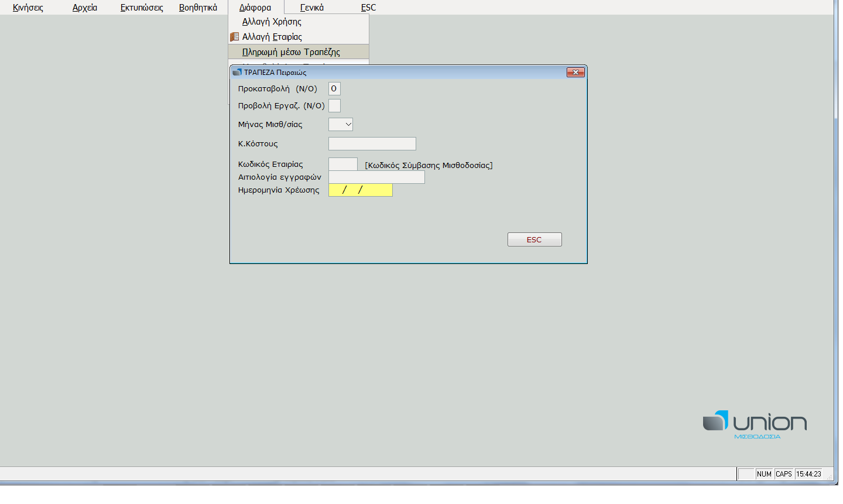Click the Αιτιολογία εγγραφών input field
843x504 pixels.
pos(376,177)
